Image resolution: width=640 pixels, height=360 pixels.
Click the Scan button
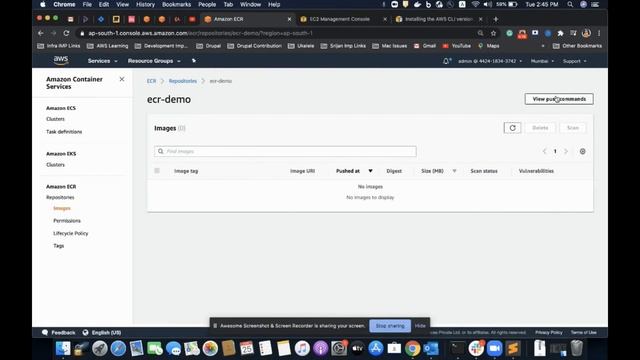(x=573, y=128)
